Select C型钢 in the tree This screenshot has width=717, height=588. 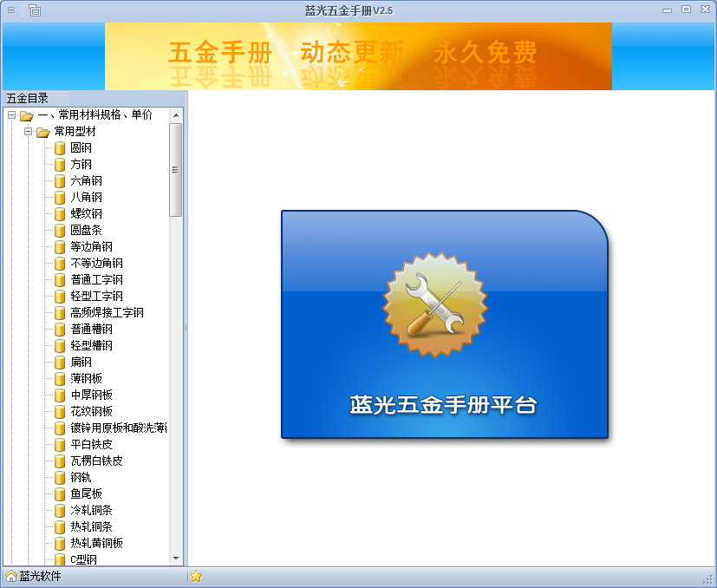[84, 559]
